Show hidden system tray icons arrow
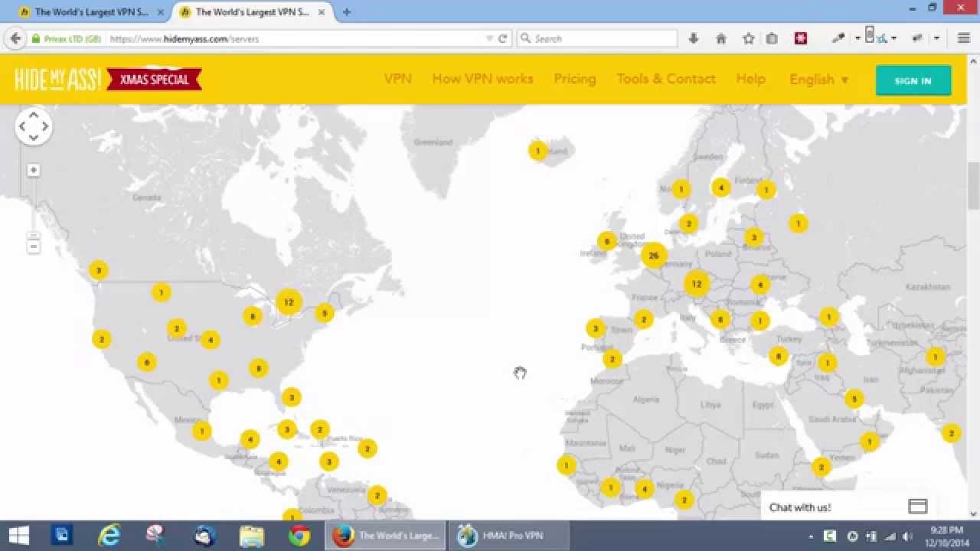This screenshot has width=980, height=551. (812, 536)
